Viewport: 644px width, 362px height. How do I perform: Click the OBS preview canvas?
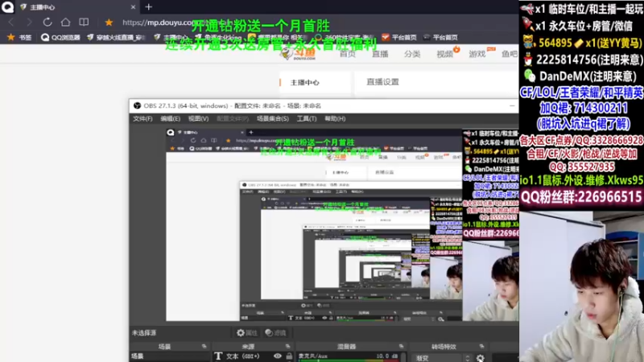point(342,224)
